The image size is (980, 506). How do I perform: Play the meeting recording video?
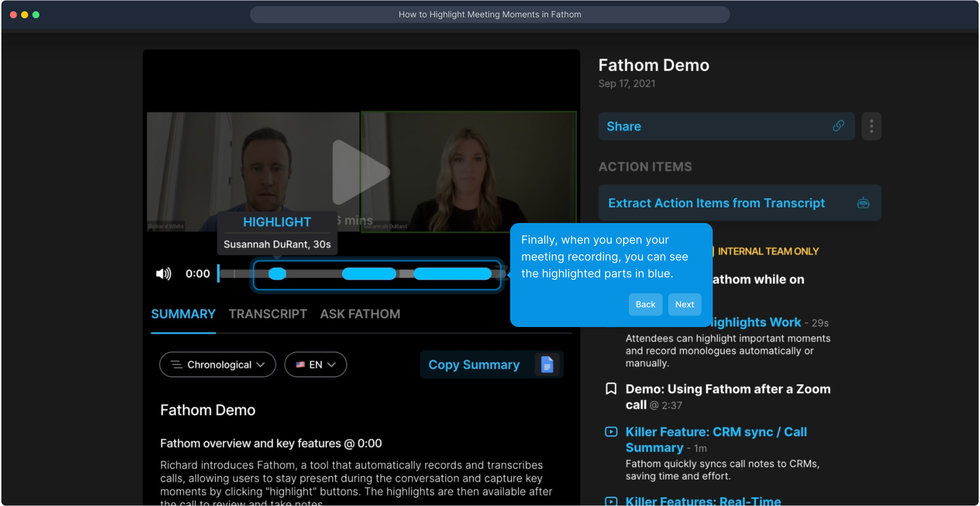coord(361,172)
